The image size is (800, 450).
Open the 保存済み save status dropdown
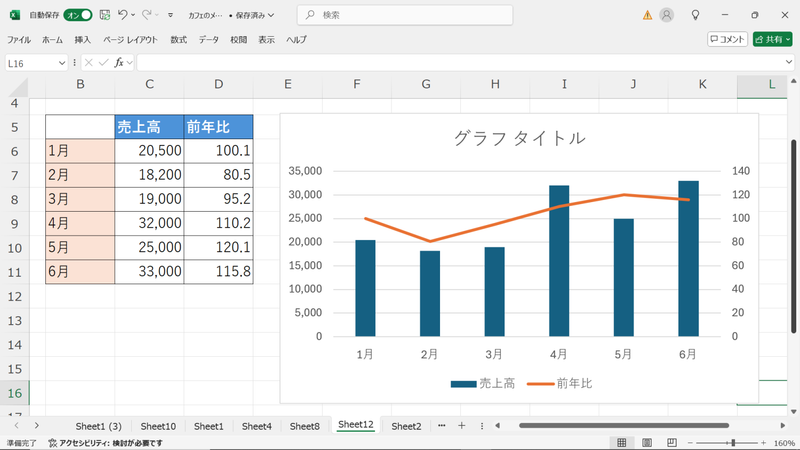coord(255,15)
